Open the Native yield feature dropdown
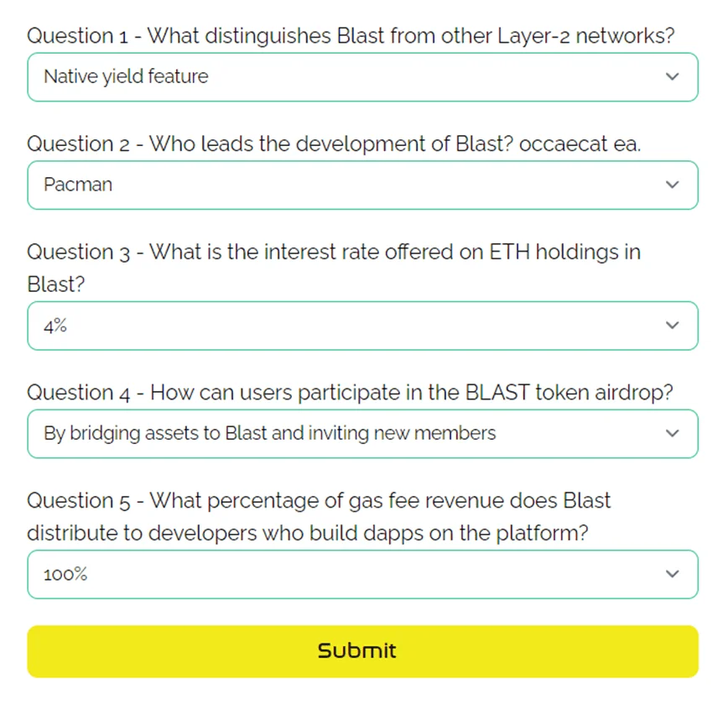The width and height of the screenshot is (728, 704). click(362, 77)
